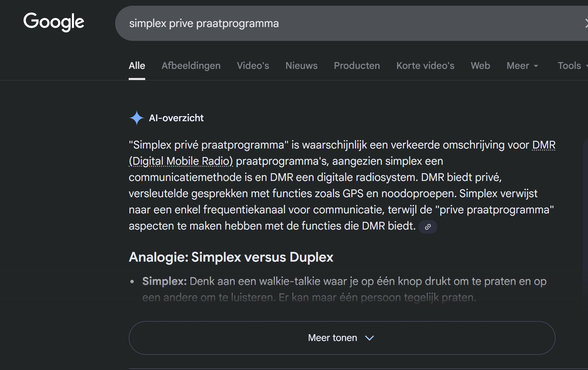The image size is (588, 370).
Task: Expand the Meer dropdown
Action: [522, 65]
